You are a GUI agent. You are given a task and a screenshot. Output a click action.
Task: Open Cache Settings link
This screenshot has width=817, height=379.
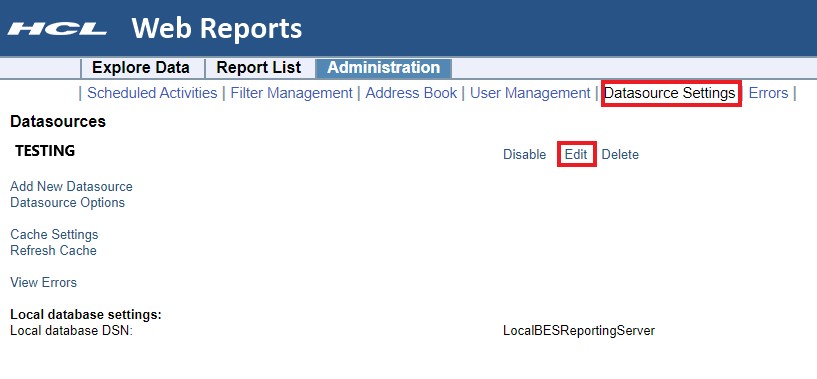[x=54, y=234]
